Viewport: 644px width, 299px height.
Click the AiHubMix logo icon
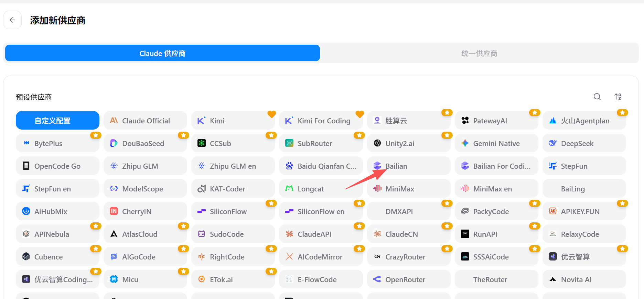click(26, 211)
